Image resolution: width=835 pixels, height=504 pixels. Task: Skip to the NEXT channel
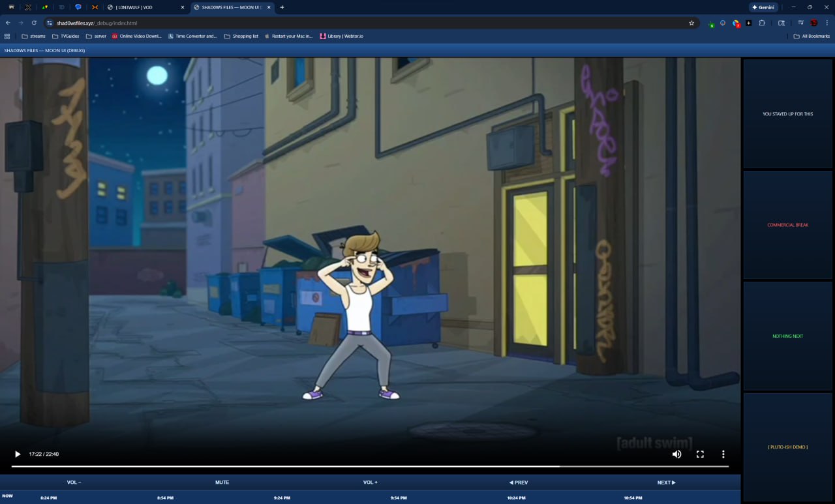pyautogui.click(x=666, y=482)
